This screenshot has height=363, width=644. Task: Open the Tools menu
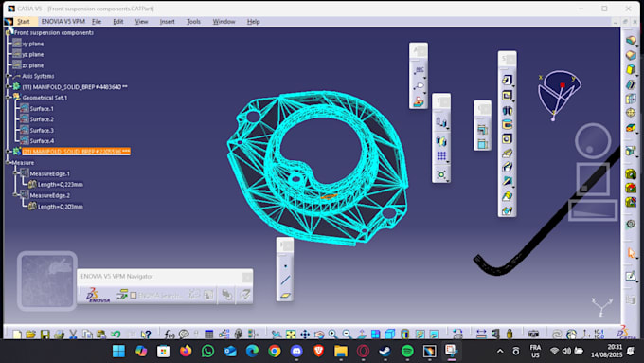click(193, 22)
